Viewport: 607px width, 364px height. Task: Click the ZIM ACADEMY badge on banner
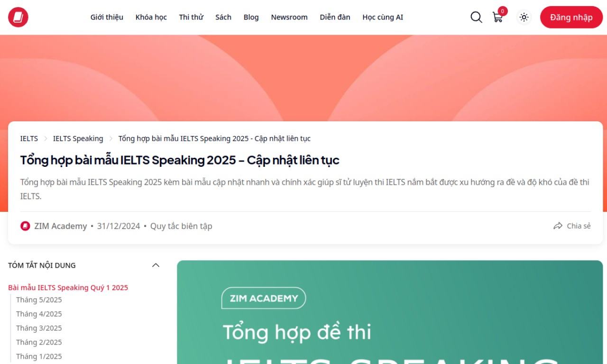tap(264, 298)
